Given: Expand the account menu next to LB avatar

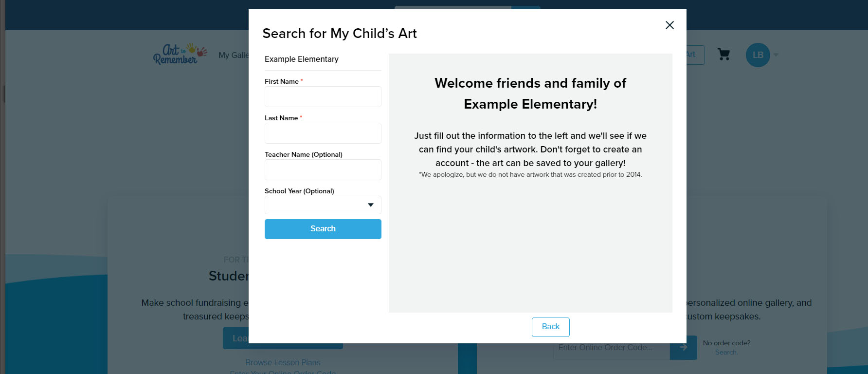Looking at the screenshot, I should coord(776,55).
